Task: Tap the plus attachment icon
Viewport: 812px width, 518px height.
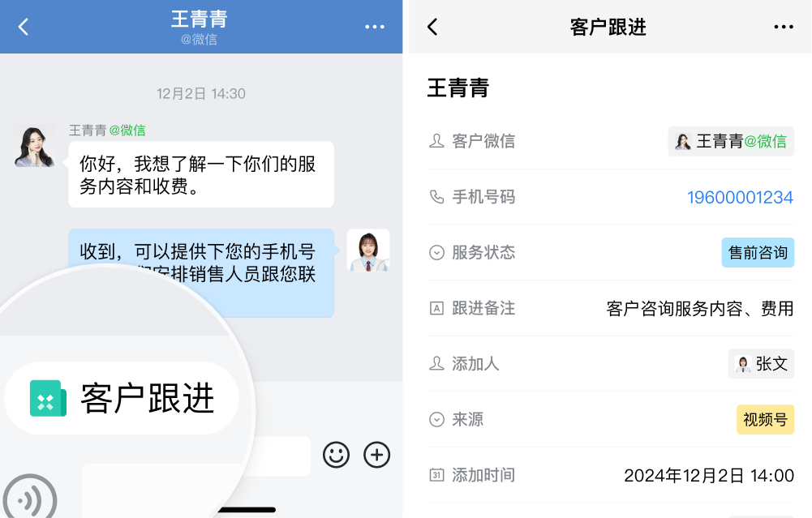Action: [x=376, y=455]
